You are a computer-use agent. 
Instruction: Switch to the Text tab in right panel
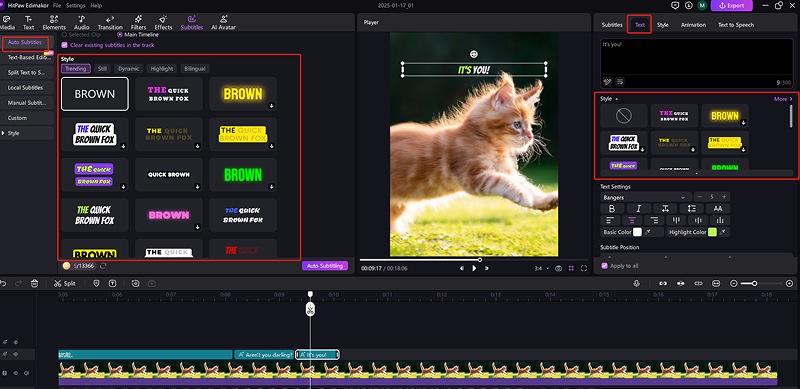(639, 25)
